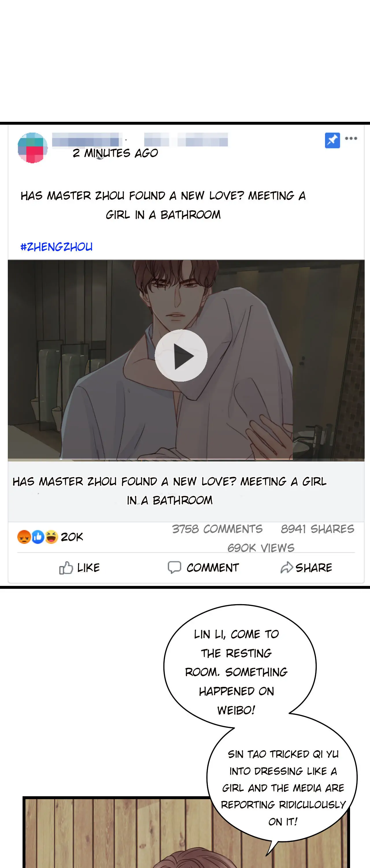Open the 20K reactions count
The width and height of the screenshot is (370, 868).
pyautogui.click(x=72, y=537)
